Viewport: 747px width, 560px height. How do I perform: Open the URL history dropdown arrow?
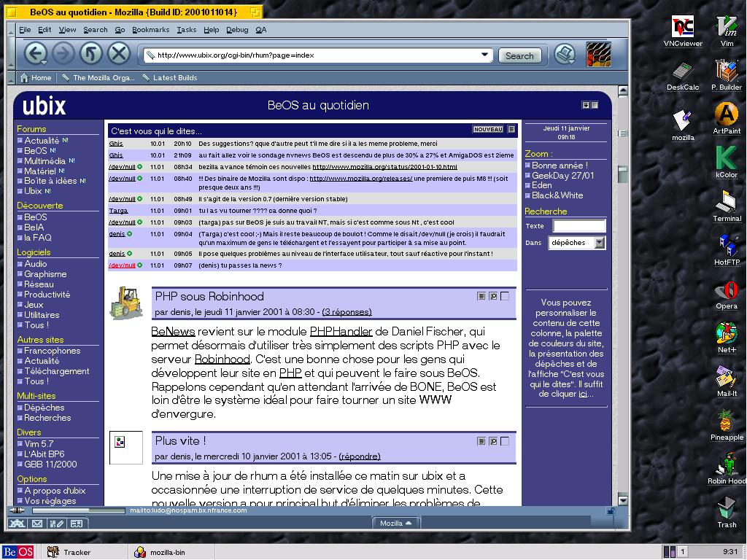[484, 55]
